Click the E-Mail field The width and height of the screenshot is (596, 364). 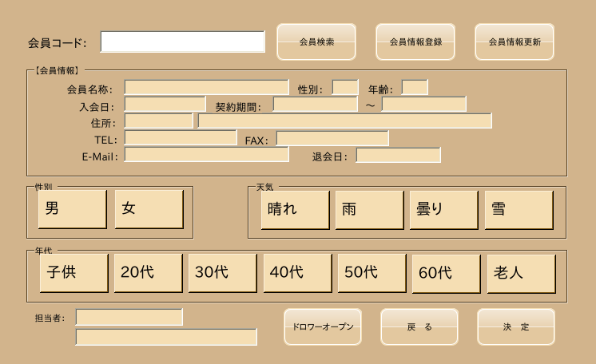coord(207,155)
